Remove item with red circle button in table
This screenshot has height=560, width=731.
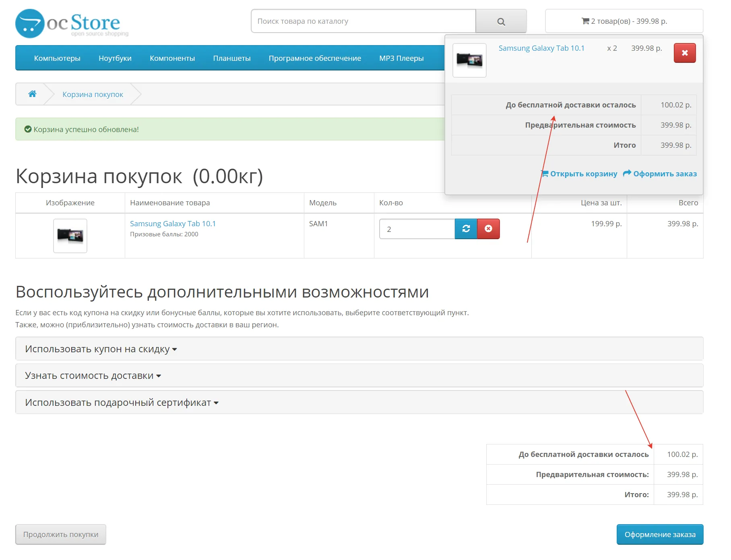tap(488, 229)
